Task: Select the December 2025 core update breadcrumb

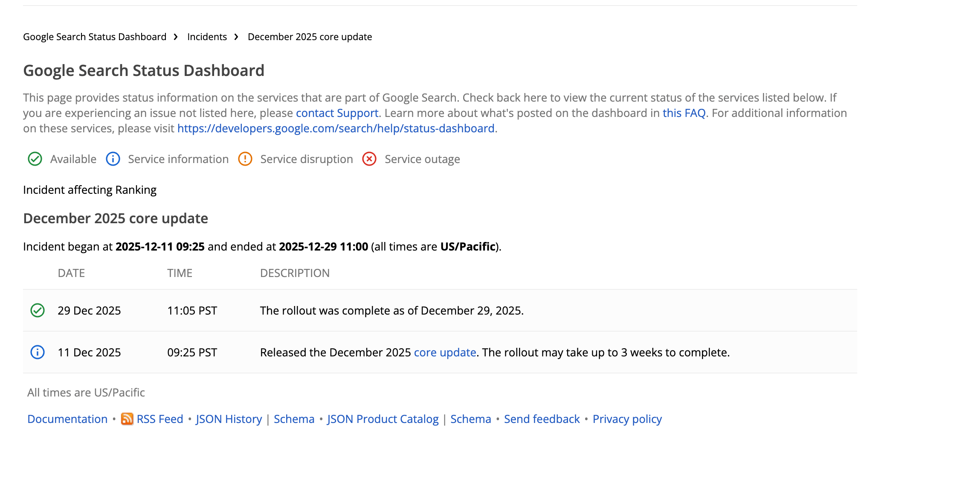Action: click(310, 37)
